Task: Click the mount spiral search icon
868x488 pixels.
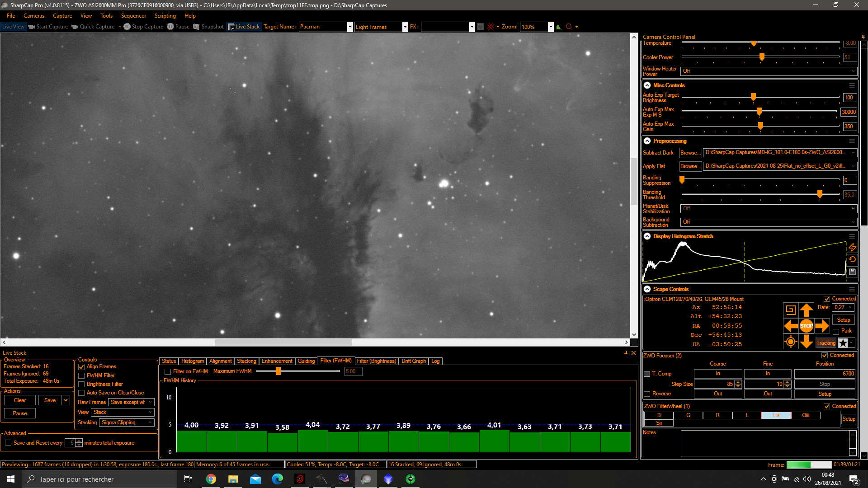Action: click(x=790, y=310)
